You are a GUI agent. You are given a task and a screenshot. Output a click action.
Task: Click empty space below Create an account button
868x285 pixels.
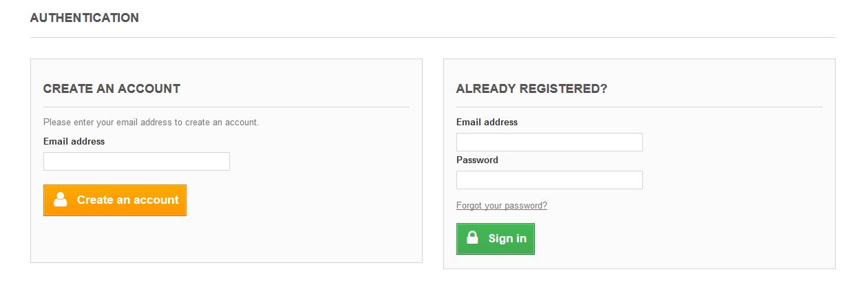[x=207, y=240]
